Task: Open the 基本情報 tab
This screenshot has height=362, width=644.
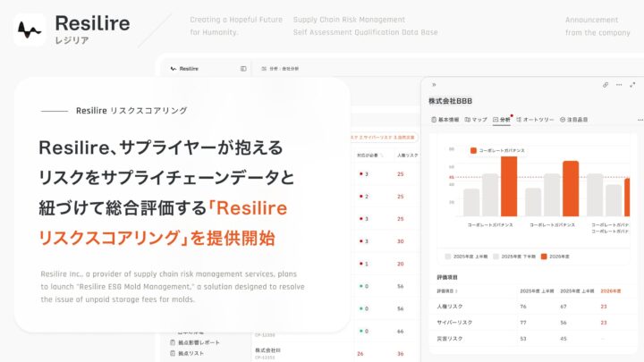Action: coord(445,120)
